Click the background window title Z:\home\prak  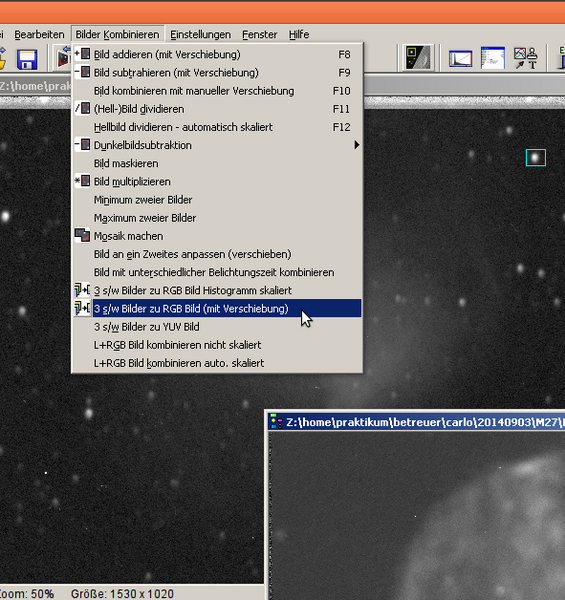pos(35,86)
